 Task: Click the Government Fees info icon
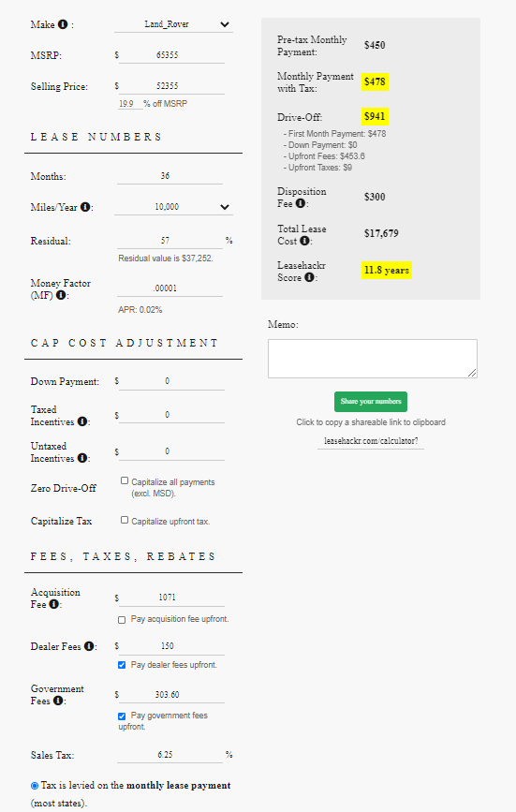[x=58, y=701]
